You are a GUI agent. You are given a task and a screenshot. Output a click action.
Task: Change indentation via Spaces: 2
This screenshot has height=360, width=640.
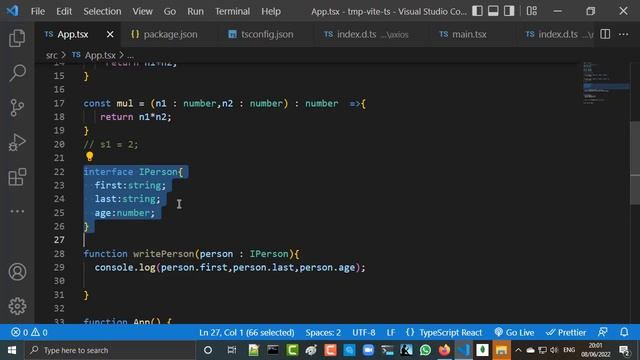(x=323, y=333)
